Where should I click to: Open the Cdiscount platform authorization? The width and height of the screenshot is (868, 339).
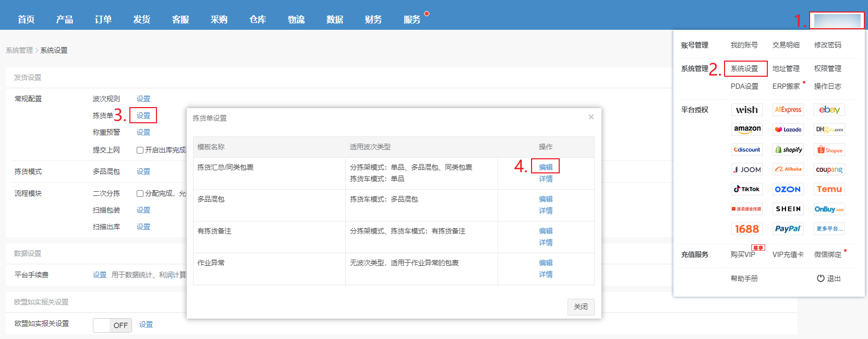click(746, 149)
